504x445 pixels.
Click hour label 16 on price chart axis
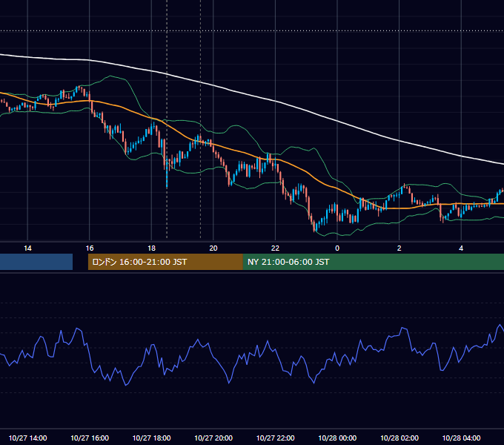[90, 248]
